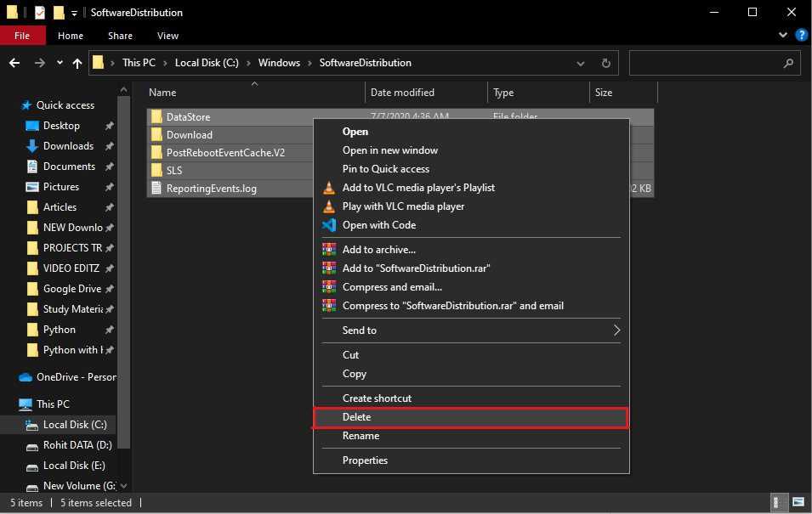
Task: Select Properties in the context menu
Action: [365, 460]
